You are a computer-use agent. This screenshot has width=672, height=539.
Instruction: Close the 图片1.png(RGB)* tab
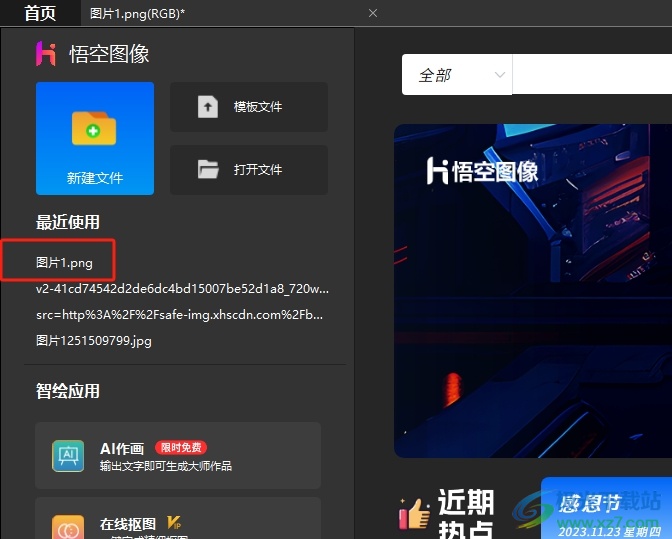click(373, 13)
